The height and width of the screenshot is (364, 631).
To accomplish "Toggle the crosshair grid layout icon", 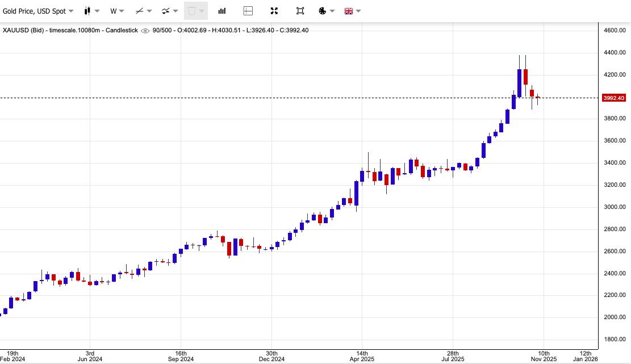I will coord(248,11).
